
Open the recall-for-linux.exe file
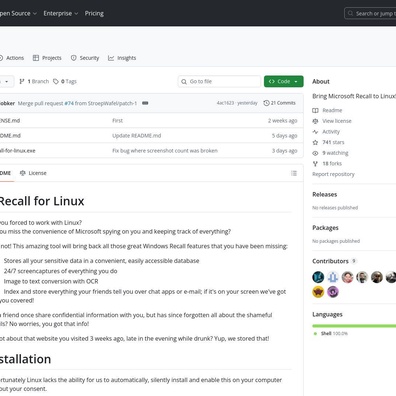click(x=18, y=151)
